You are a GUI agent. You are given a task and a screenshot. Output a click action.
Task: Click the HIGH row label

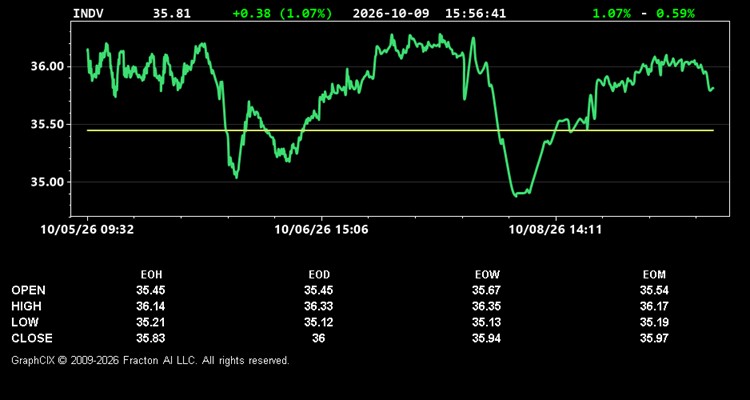click(26, 306)
